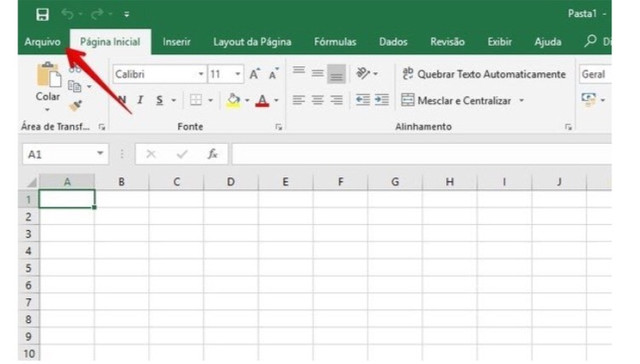Click Mesclar e Centralizar button
640x364 pixels.
[456, 100]
